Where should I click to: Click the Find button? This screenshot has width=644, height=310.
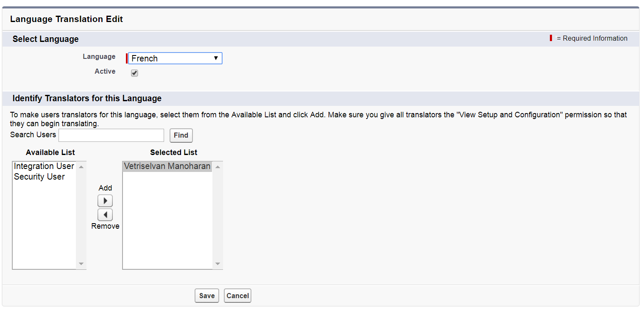181,135
